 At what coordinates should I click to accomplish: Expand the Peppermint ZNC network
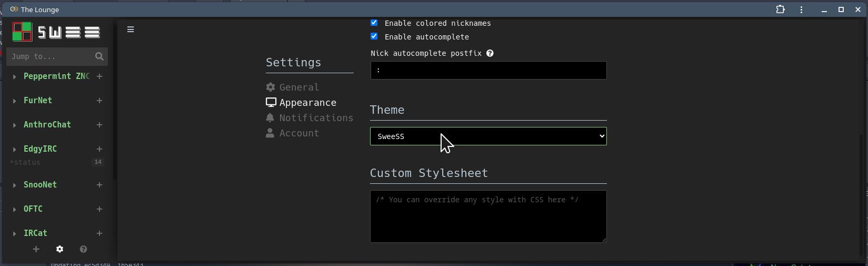pyautogui.click(x=14, y=77)
